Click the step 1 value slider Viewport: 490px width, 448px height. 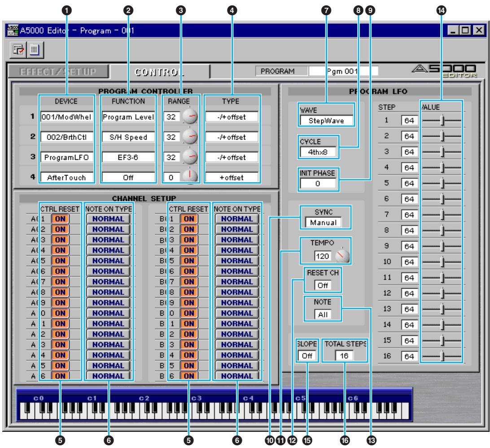click(x=442, y=120)
